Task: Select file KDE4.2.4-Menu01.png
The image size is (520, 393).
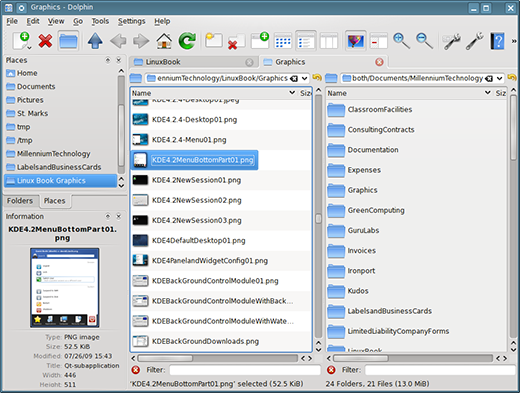Action: (x=189, y=140)
